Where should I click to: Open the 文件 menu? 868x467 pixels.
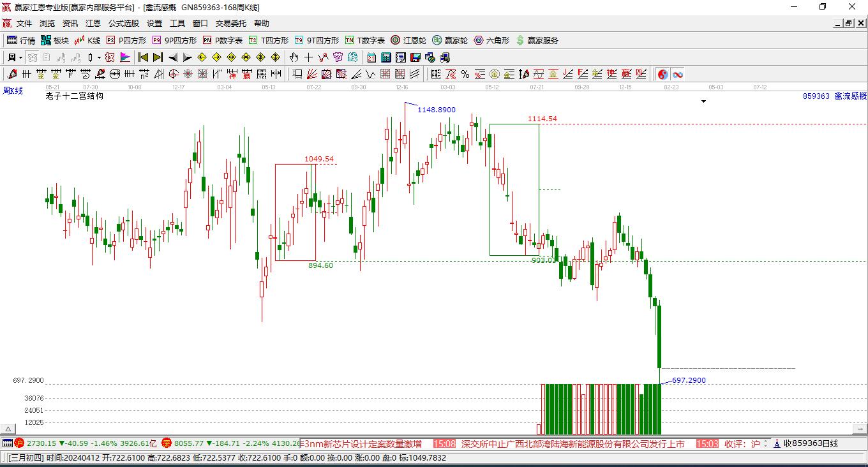click(24, 24)
